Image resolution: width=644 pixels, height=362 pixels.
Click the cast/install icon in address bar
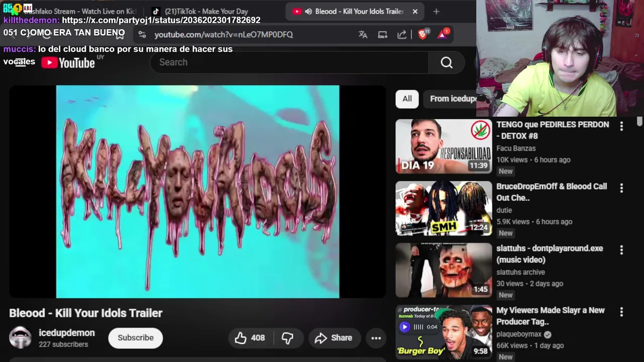click(382, 34)
